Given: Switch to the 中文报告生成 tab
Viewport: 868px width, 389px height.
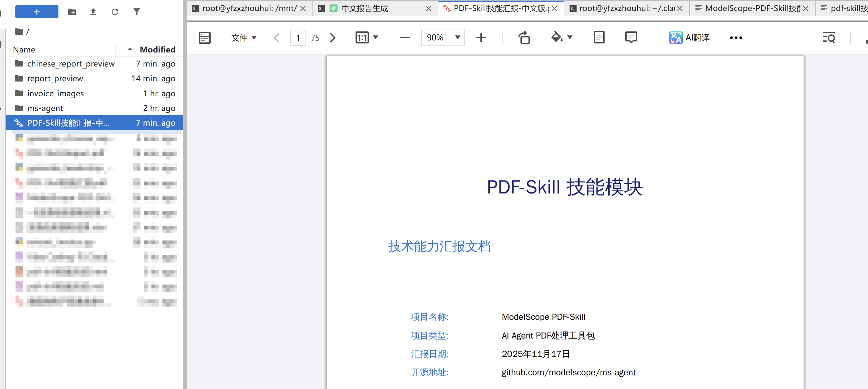Looking at the screenshot, I should [x=365, y=8].
